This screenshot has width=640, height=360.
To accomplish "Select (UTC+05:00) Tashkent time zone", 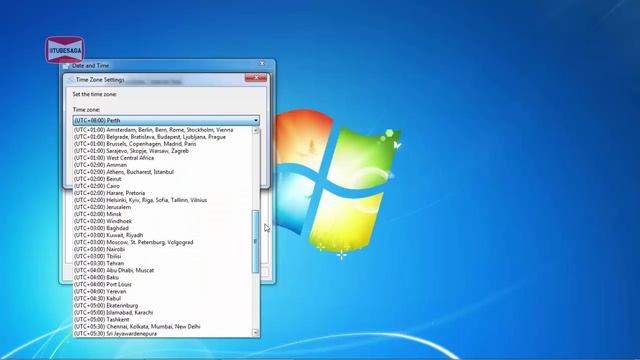I will [x=163, y=320].
